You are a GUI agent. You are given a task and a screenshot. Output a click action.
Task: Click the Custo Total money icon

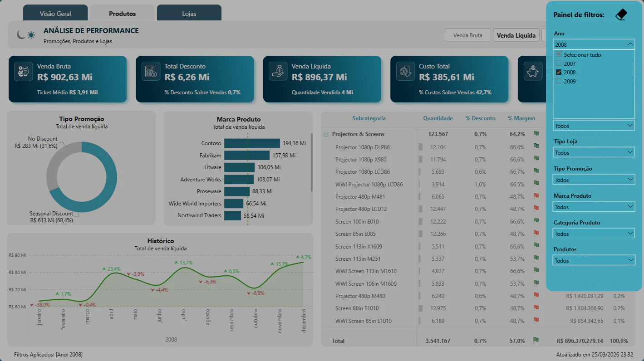tap(405, 72)
